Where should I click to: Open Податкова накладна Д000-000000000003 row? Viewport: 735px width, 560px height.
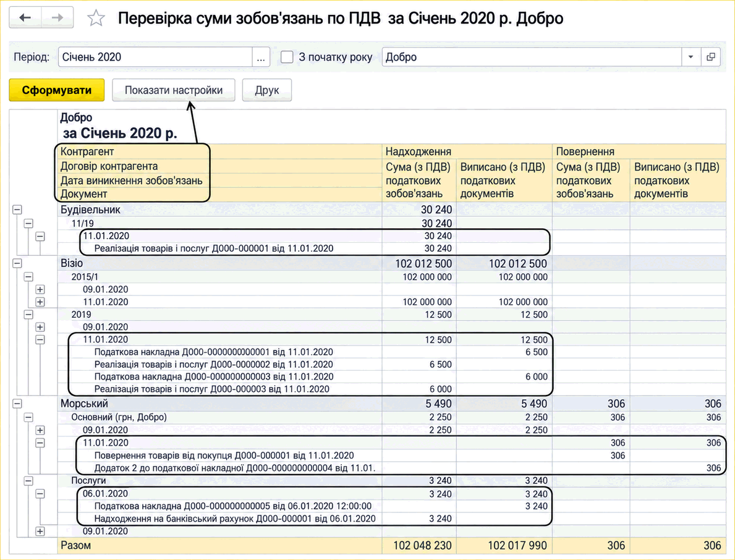pos(214,377)
